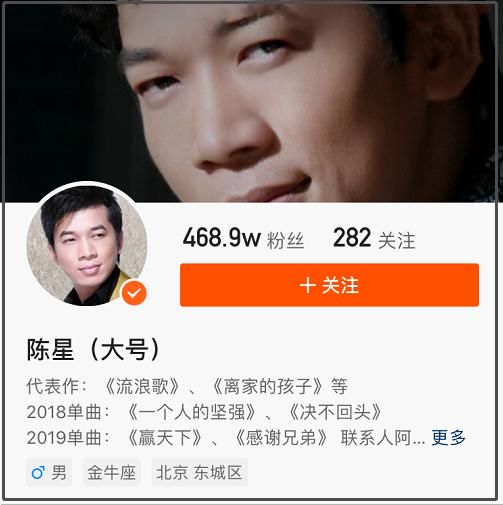Open the circular profile avatar photo

click(86, 245)
